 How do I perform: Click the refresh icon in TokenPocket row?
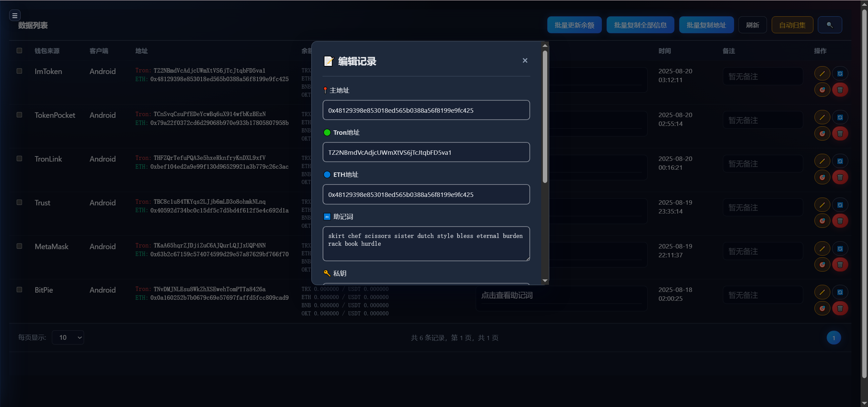[x=840, y=117]
